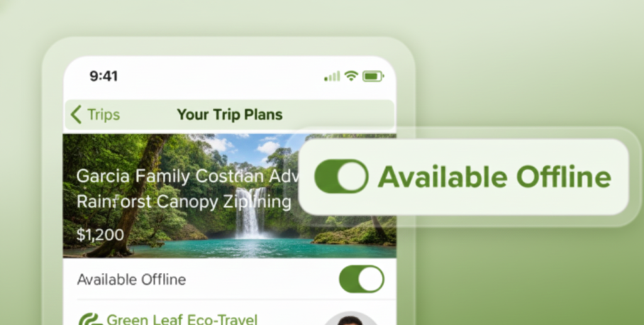This screenshot has width=644, height=325.
Task: Tap the $1,200 price label
Action: [x=100, y=234]
